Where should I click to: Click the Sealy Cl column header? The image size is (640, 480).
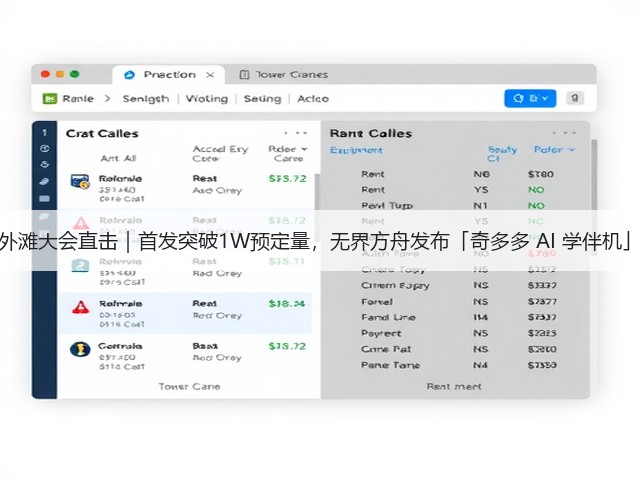coord(502,154)
